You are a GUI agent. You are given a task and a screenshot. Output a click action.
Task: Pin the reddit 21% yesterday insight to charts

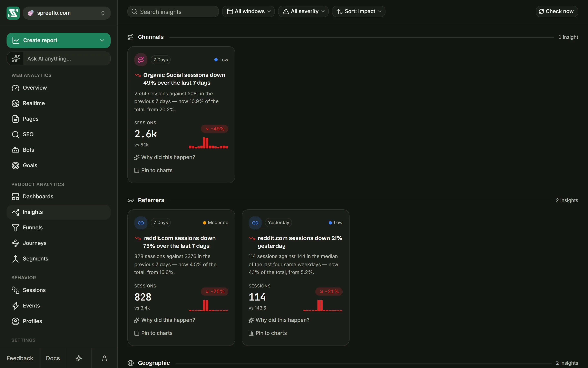[268, 333]
